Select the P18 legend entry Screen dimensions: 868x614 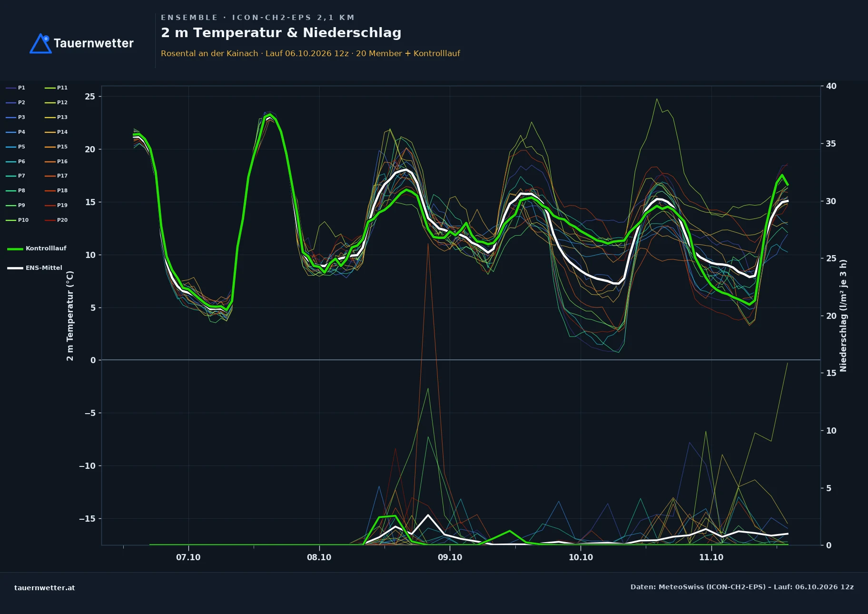[56, 190]
